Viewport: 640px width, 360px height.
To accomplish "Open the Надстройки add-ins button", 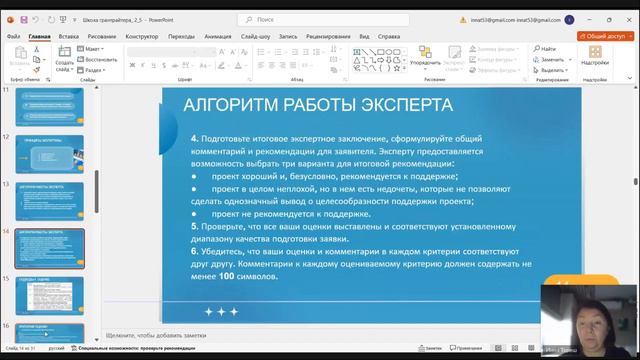I will pyautogui.click(x=595, y=56).
